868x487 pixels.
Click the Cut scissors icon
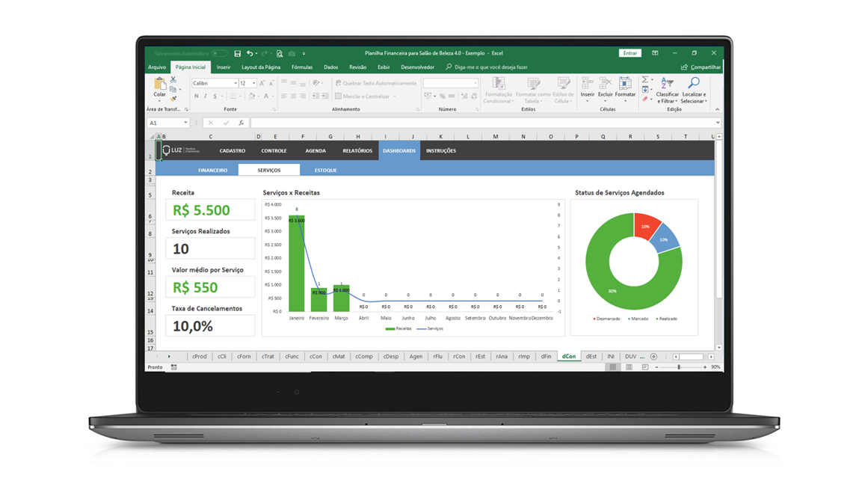tap(173, 80)
